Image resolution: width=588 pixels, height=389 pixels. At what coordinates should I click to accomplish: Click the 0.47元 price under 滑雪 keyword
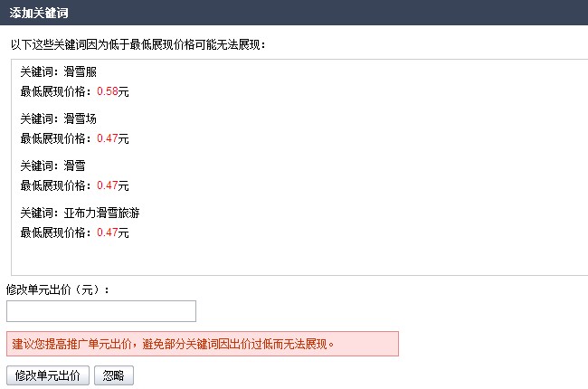(x=113, y=185)
